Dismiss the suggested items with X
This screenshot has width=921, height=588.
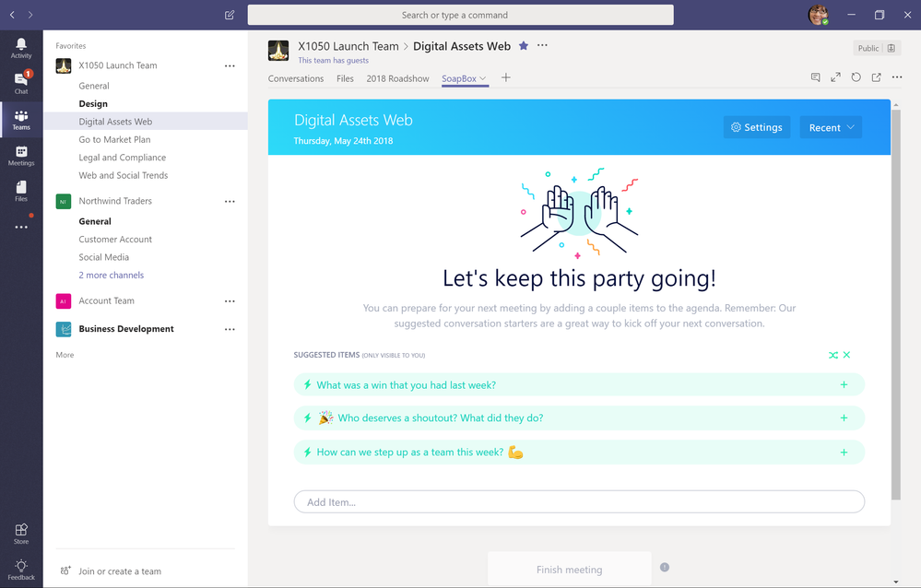click(x=846, y=355)
